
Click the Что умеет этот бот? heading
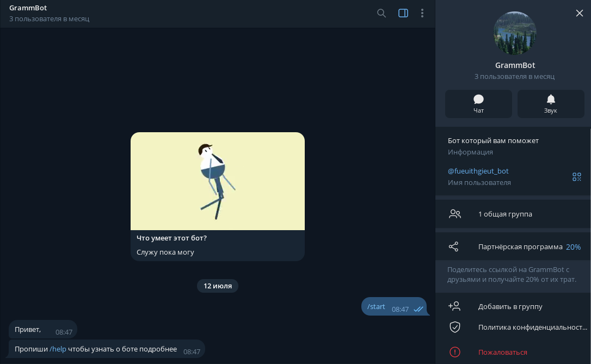point(171,238)
